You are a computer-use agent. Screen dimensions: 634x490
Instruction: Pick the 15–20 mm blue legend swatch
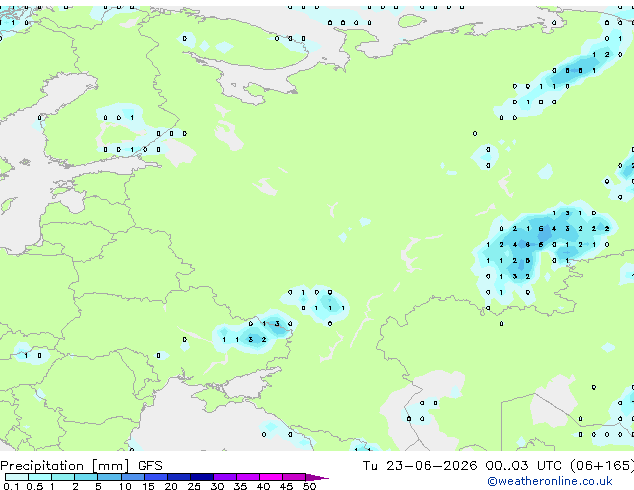155,477
